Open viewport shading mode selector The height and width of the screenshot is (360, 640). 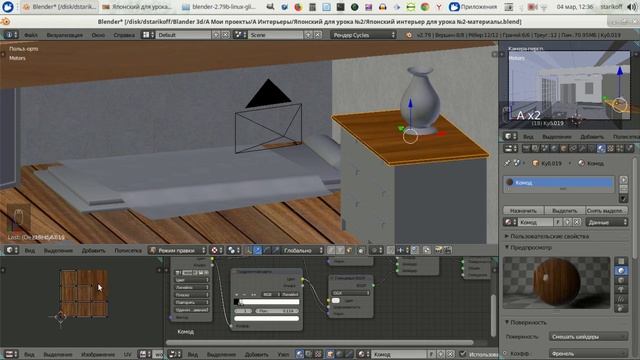click(216, 250)
